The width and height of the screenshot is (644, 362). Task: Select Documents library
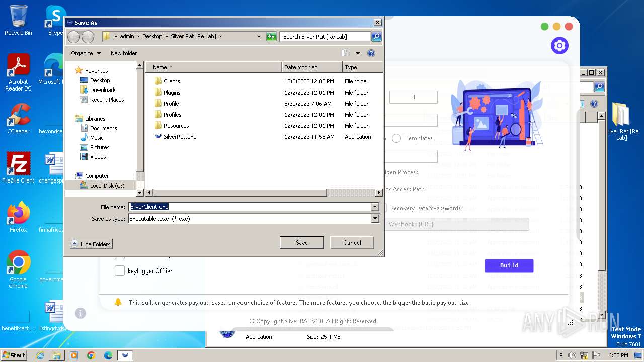[x=103, y=128]
